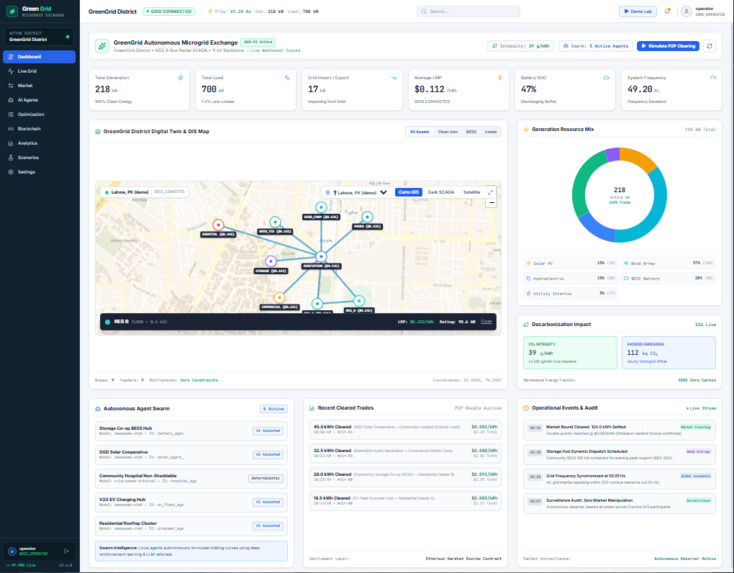
Task: Switch map to Carto GIS style
Action: [x=409, y=192]
